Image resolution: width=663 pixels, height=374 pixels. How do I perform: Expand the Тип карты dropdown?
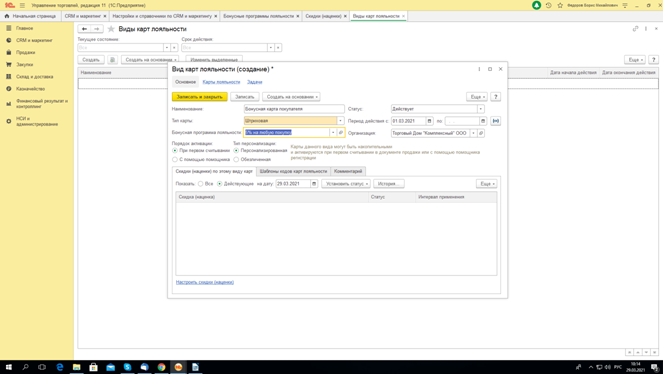coord(340,121)
